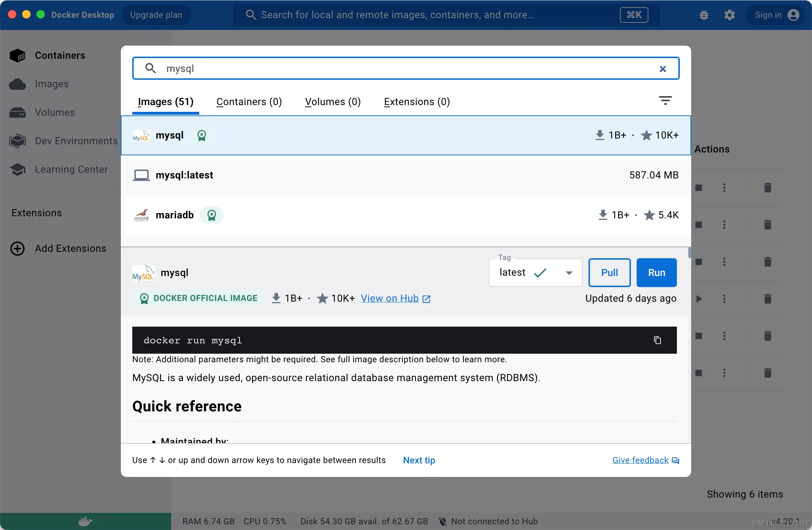Click the Updated 6 days ago text
Screen dimensions: 812x530
click(631, 298)
